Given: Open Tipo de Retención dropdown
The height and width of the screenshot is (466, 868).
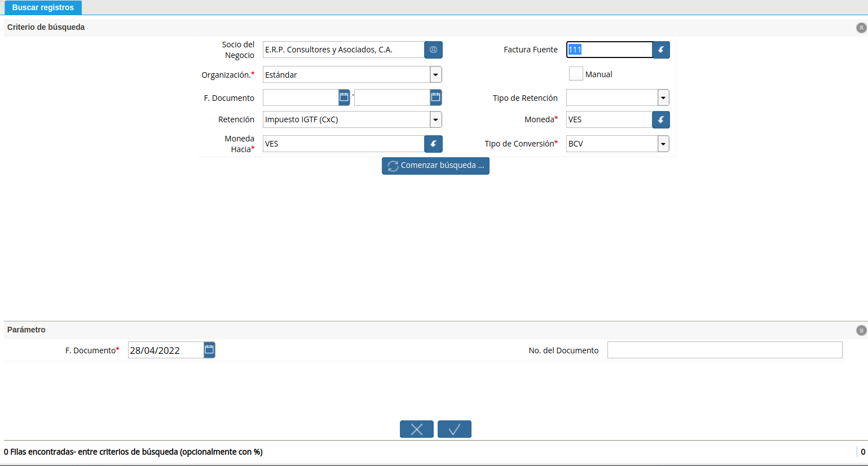Looking at the screenshot, I should (x=663, y=97).
